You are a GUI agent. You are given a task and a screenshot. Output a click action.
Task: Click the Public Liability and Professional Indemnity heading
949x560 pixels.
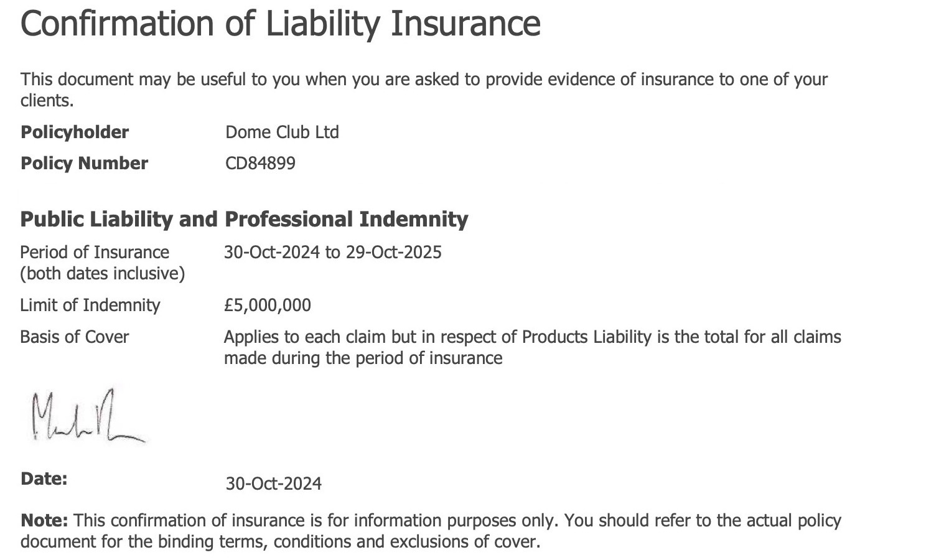244,219
